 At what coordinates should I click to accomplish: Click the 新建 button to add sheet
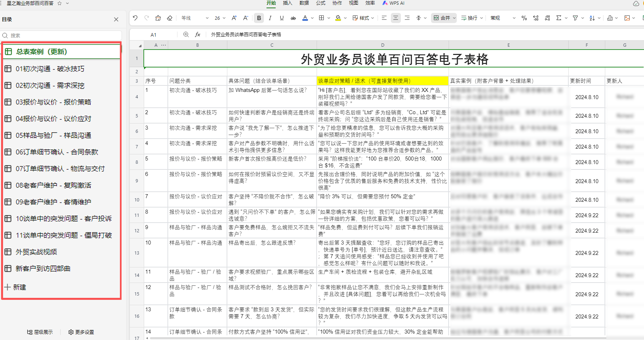[x=16, y=287]
